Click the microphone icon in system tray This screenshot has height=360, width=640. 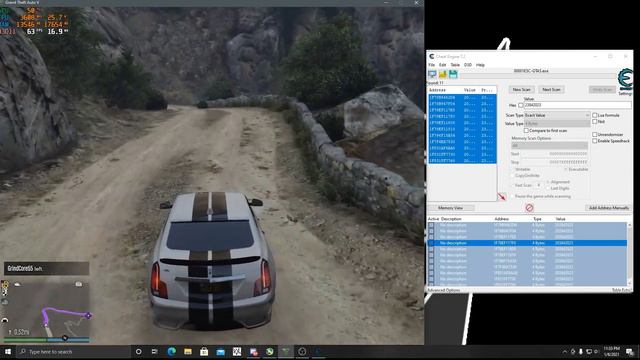pyautogui.click(x=581, y=351)
